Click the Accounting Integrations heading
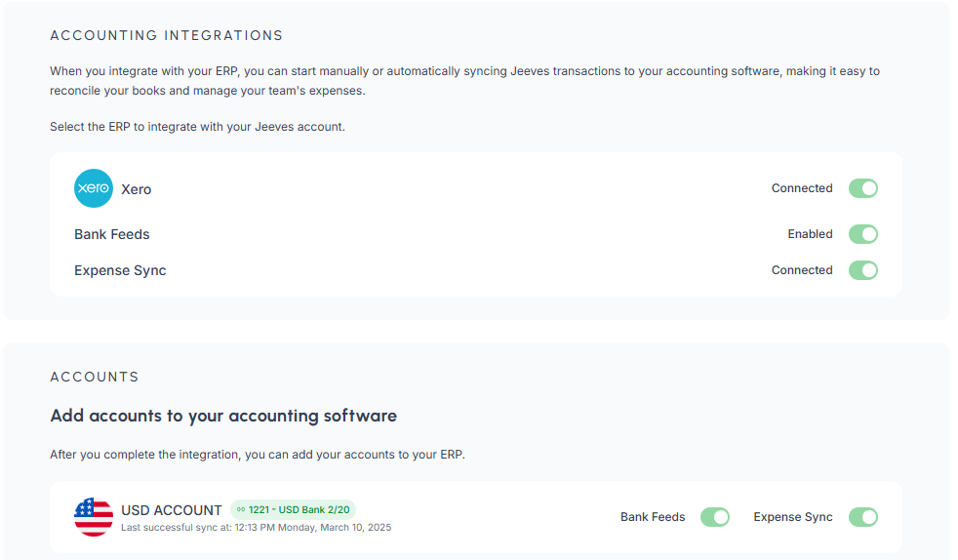 pos(166,35)
